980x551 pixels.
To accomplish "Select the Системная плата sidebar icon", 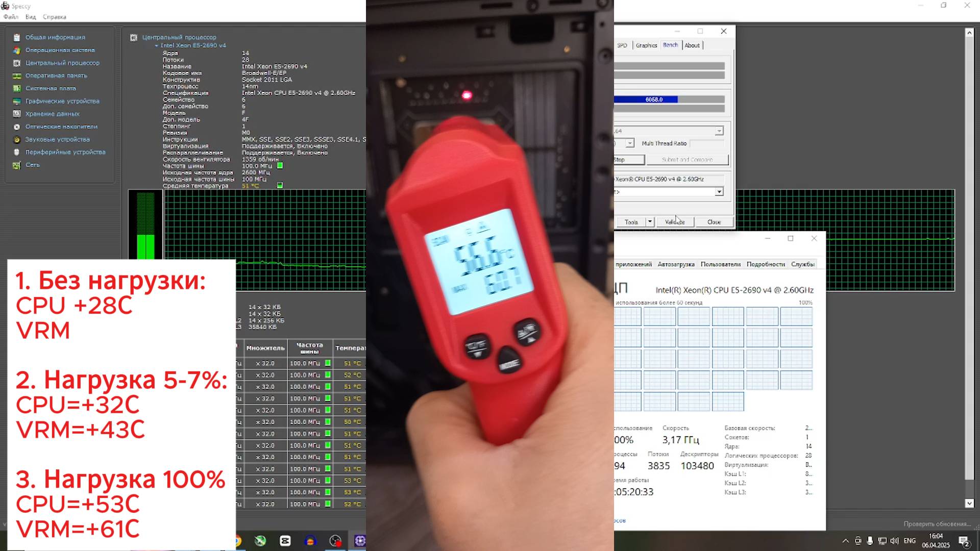I will point(17,88).
